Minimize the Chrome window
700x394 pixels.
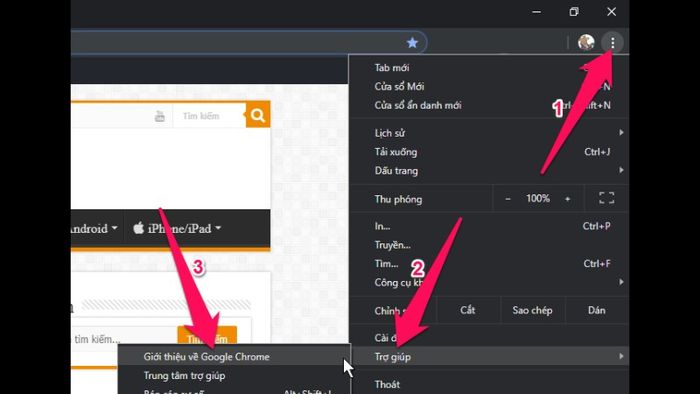537,12
